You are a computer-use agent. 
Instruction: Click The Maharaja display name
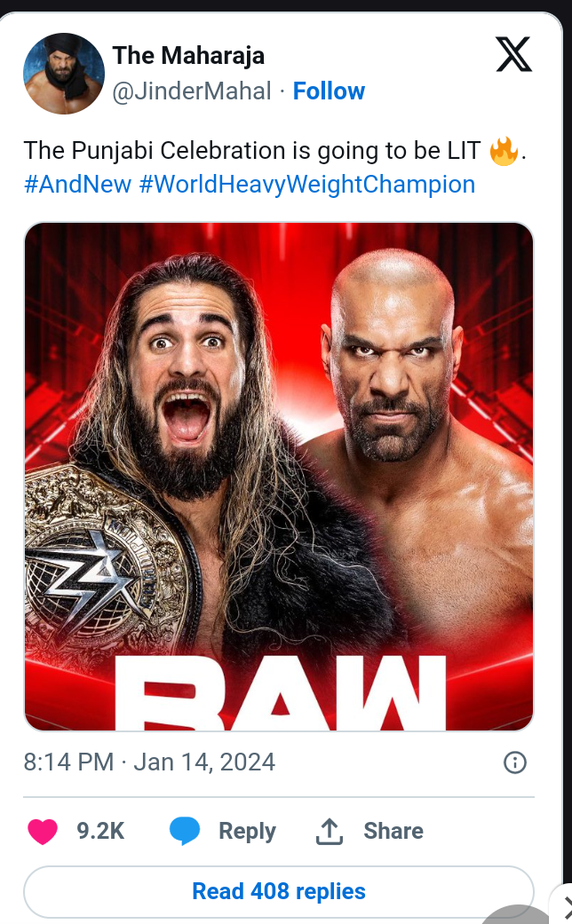tap(188, 56)
